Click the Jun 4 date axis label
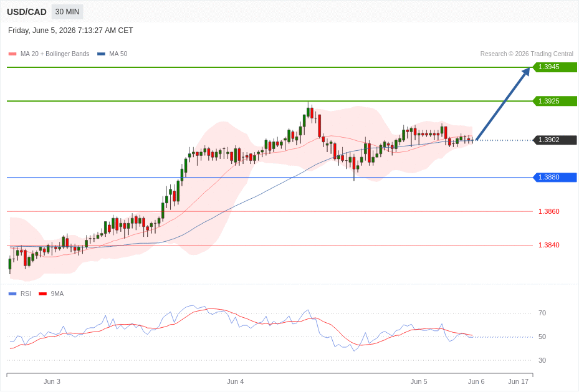Image resolution: width=579 pixels, height=392 pixels. (x=235, y=381)
